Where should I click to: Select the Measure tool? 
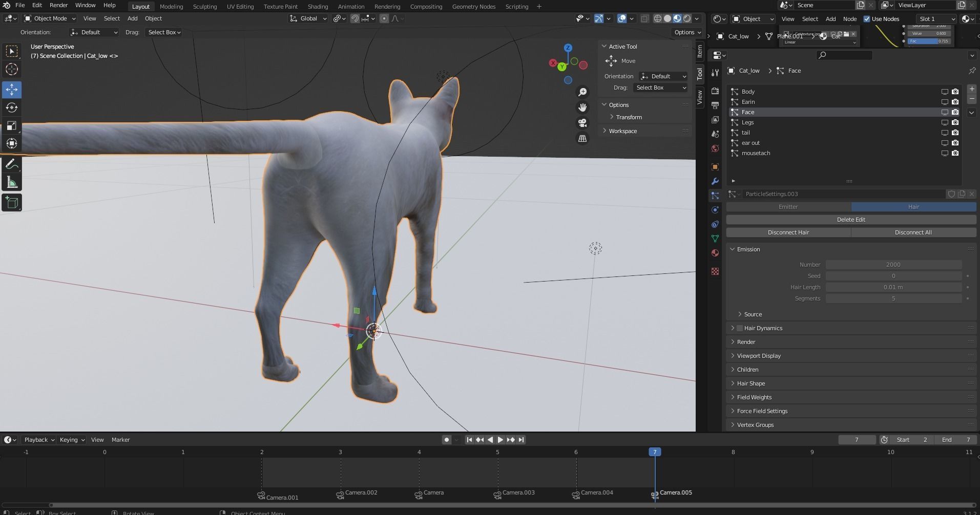(11, 182)
